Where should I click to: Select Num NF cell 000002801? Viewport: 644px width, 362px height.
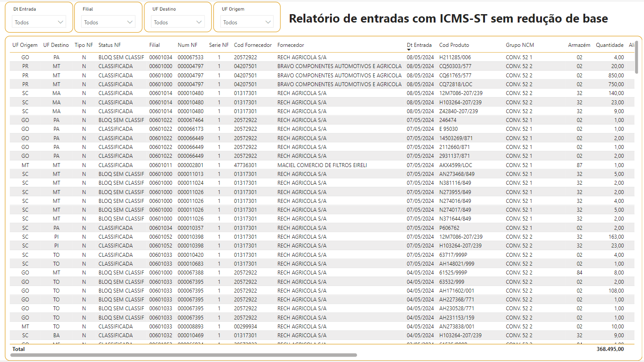tap(190, 165)
